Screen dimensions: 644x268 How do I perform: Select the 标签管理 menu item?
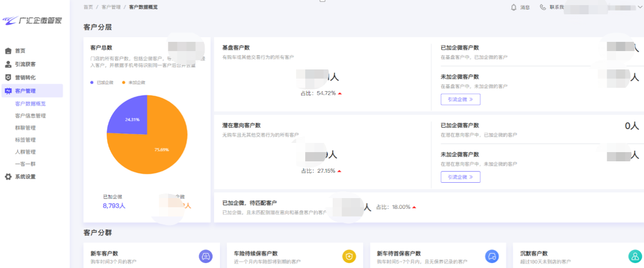[26, 140]
